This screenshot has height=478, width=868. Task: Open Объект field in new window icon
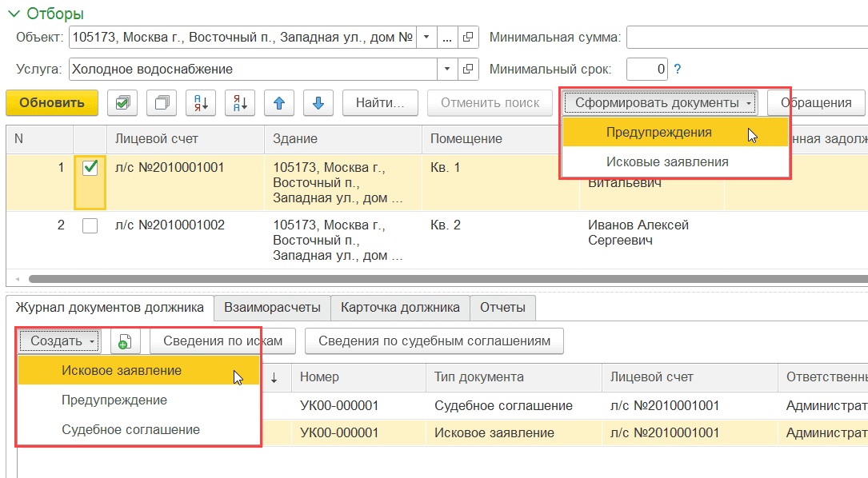(x=467, y=36)
